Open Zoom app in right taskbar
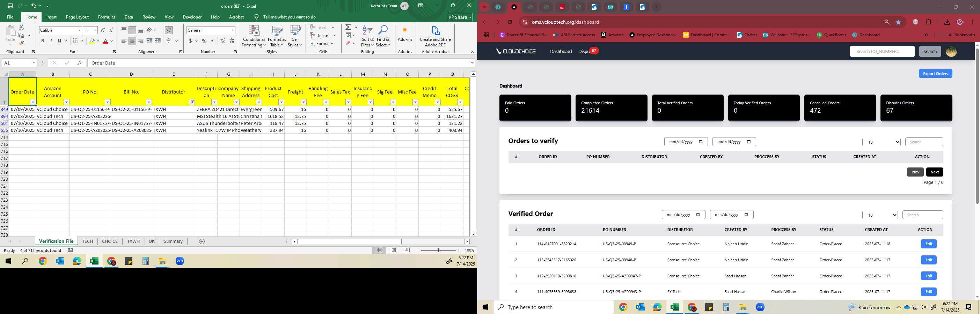The height and width of the screenshot is (314, 980). (x=760, y=307)
